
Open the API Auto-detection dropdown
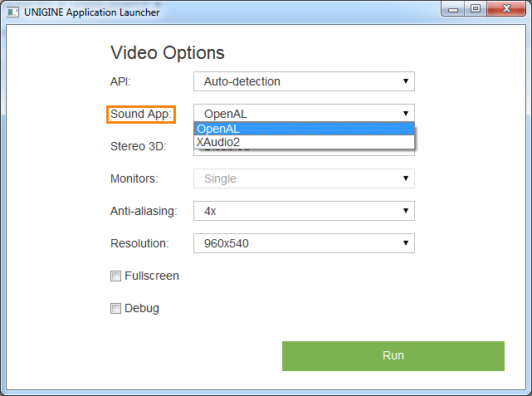click(x=304, y=81)
